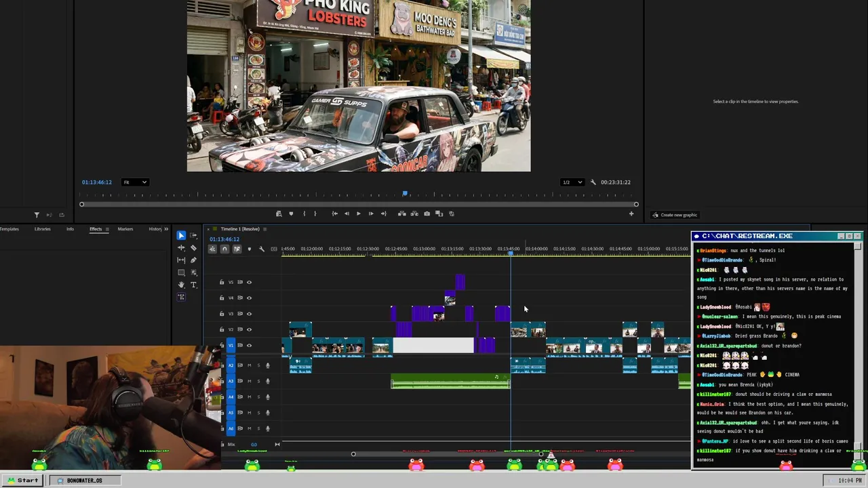This screenshot has height=488, width=868.
Task: Add marker in Program monitor controls
Action: click(291, 213)
